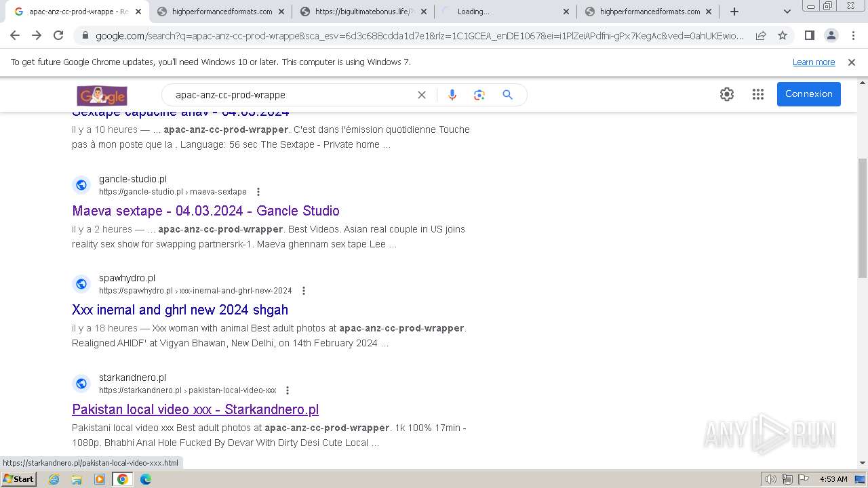The image size is (868, 488).
Task: Click the starkandnero.pl site globe icon
Action: [81, 384]
